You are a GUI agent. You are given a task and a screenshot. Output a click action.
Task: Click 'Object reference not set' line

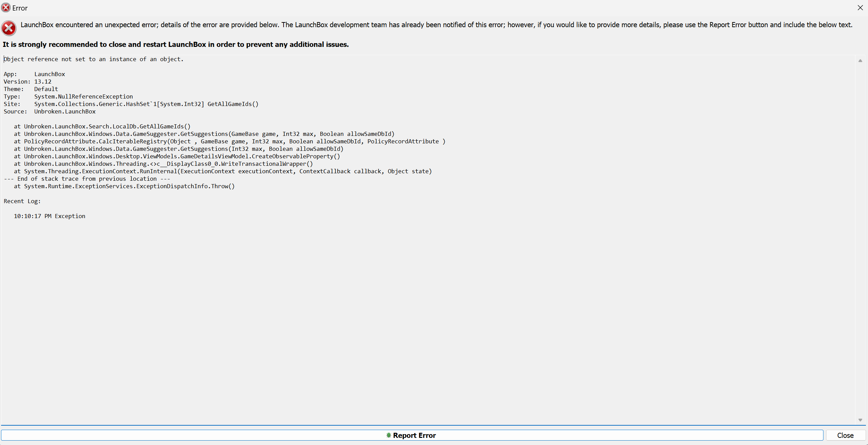point(93,59)
